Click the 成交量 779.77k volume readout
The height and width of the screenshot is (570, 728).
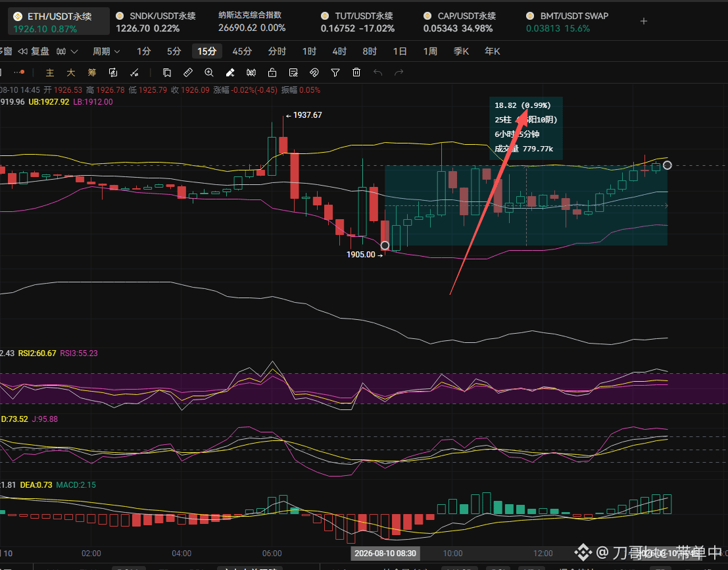coord(523,149)
